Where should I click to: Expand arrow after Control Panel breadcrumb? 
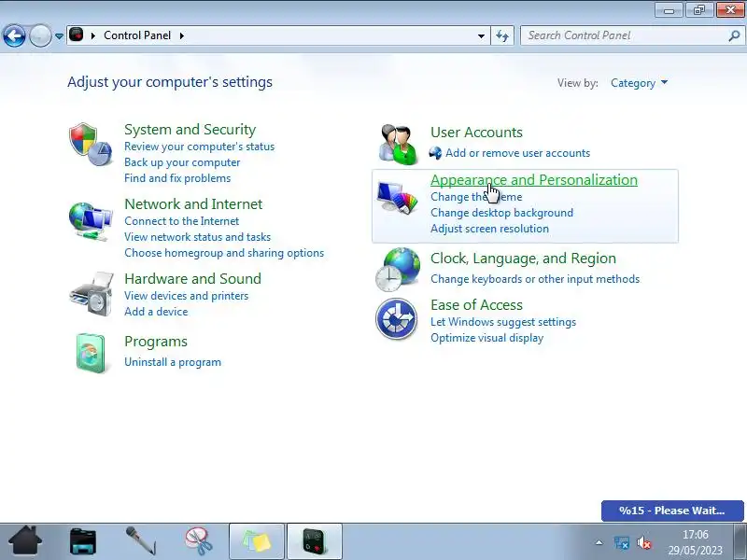click(182, 35)
